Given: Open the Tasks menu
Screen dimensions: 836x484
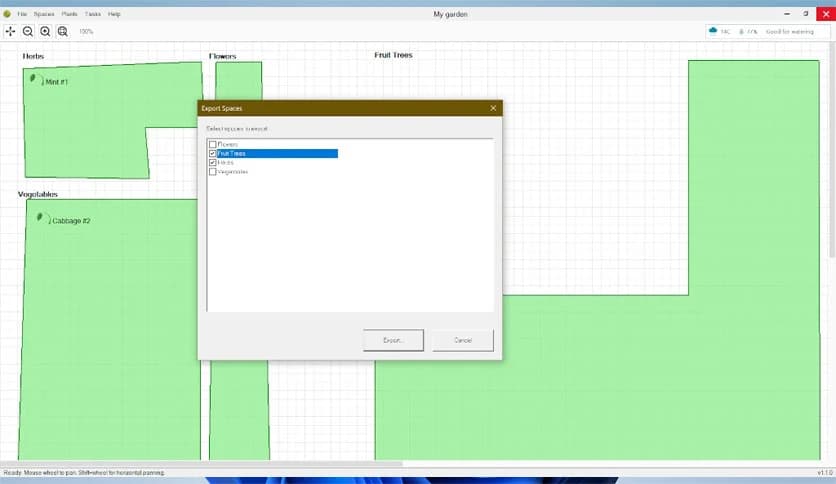Looking at the screenshot, I should (x=93, y=14).
